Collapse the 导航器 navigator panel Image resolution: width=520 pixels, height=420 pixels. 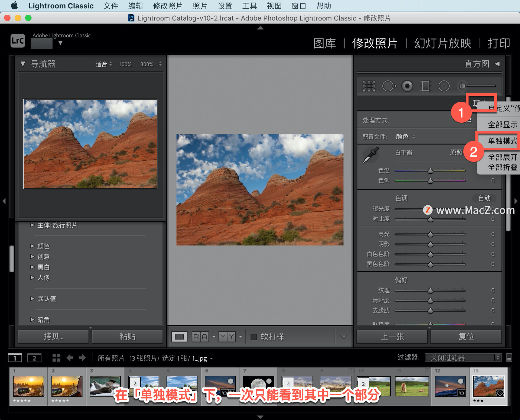[23, 64]
